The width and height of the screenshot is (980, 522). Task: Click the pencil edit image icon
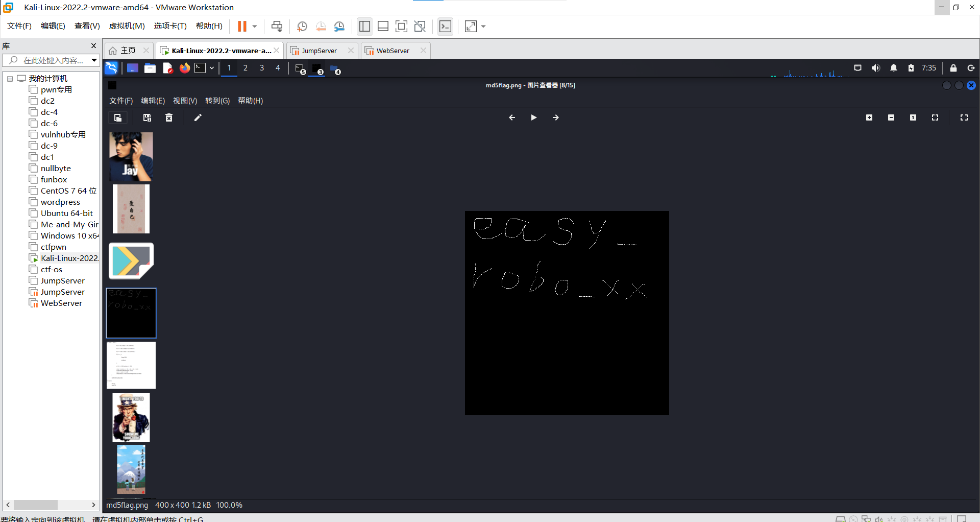click(x=198, y=117)
